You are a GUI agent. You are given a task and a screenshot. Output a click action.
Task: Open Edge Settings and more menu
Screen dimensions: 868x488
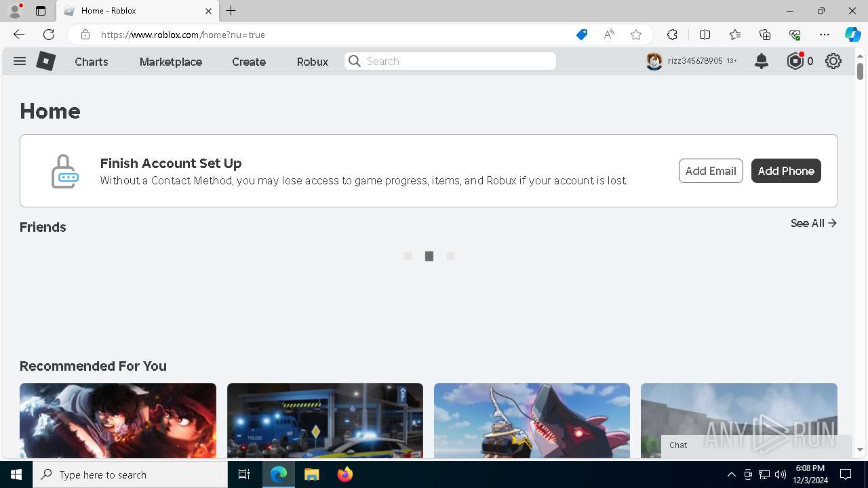[825, 35]
